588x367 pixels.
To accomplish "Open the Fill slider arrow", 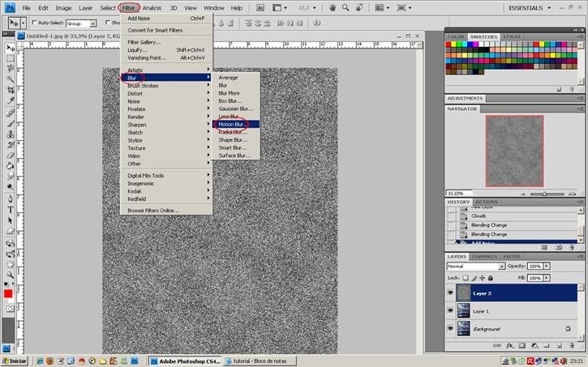I will pos(547,278).
